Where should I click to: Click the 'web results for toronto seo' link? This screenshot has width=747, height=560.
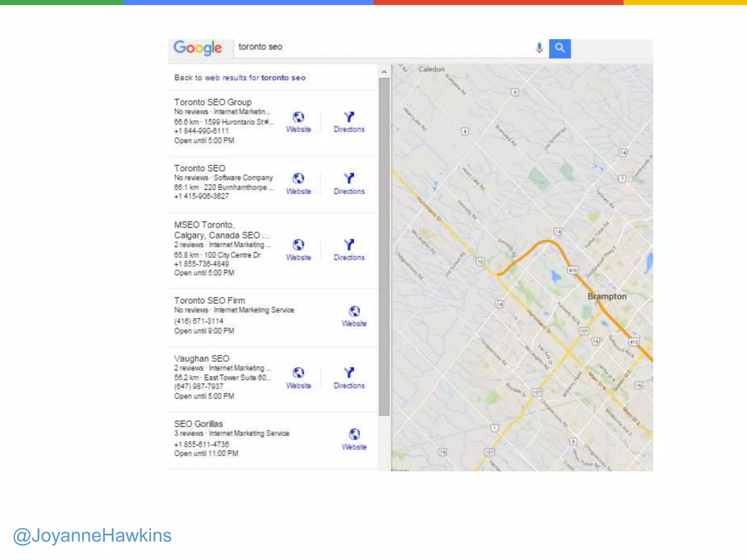(255, 78)
